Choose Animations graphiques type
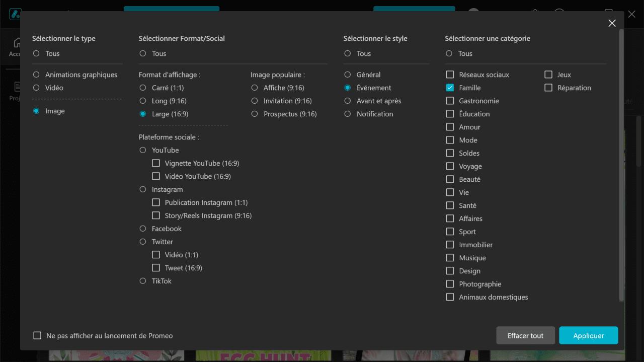The width and height of the screenshot is (644, 362). pos(36,75)
